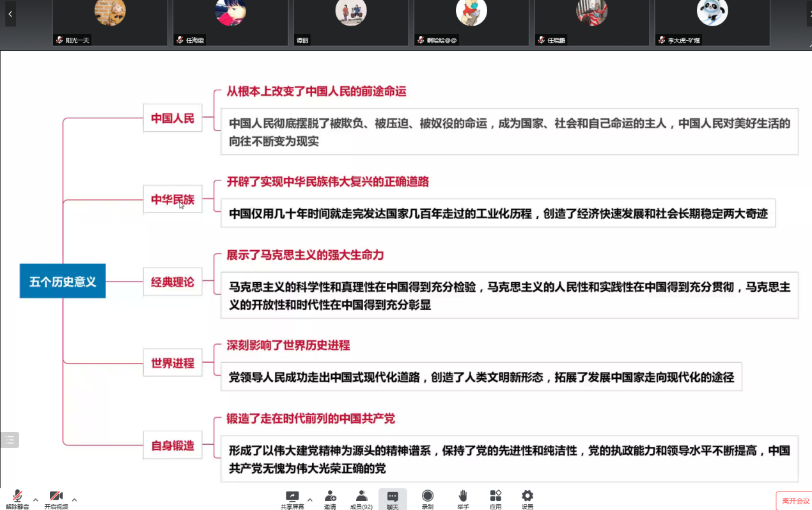812x510 pixels.
Task: Open the 应用 apps icon
Action: pos(496,499)
